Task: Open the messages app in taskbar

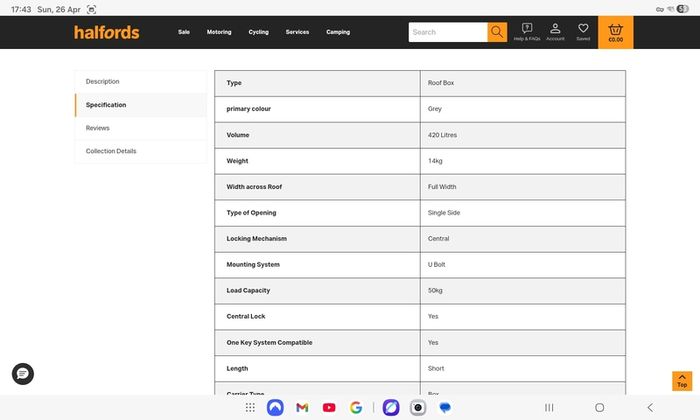Action: (x=445, y=408)
